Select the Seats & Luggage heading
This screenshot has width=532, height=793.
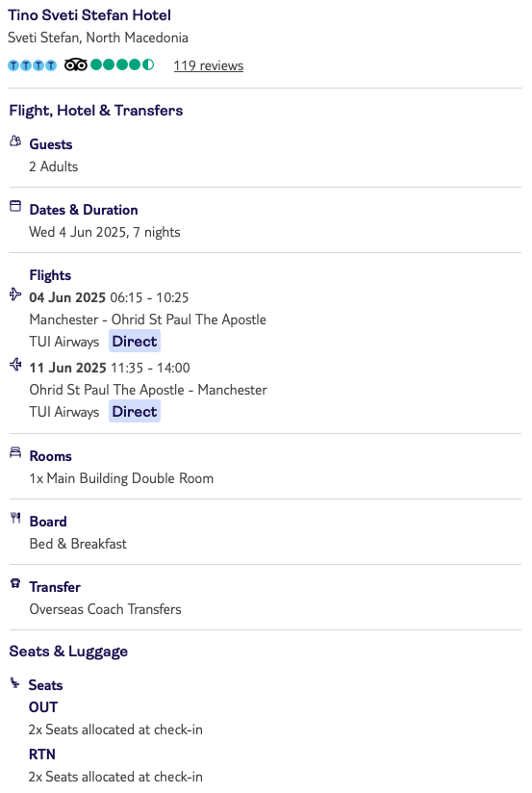(x=68, y=652)
